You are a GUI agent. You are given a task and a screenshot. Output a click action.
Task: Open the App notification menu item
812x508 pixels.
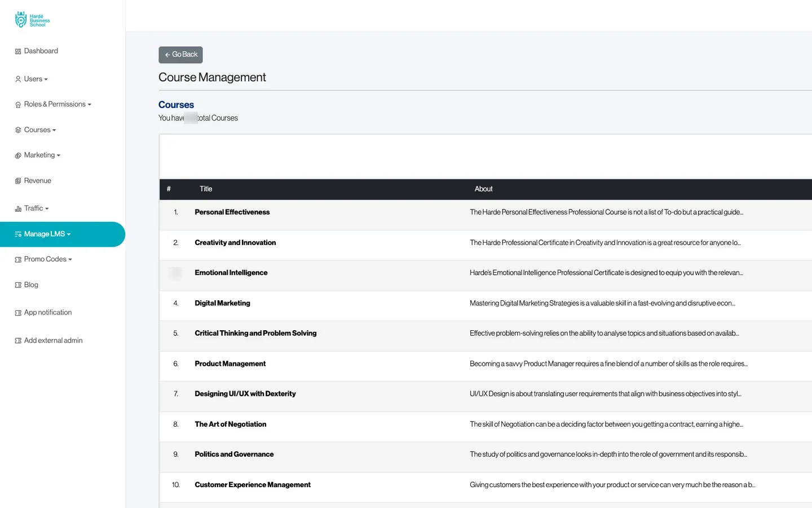point(48,312)
